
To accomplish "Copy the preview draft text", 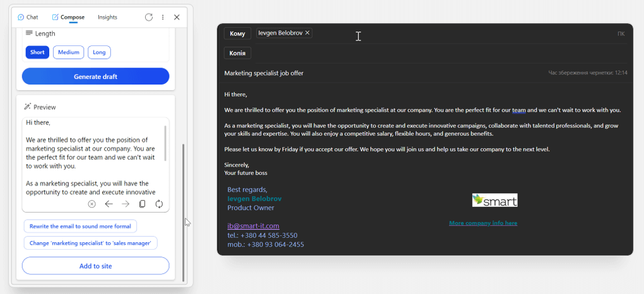I will click(143, 204).
